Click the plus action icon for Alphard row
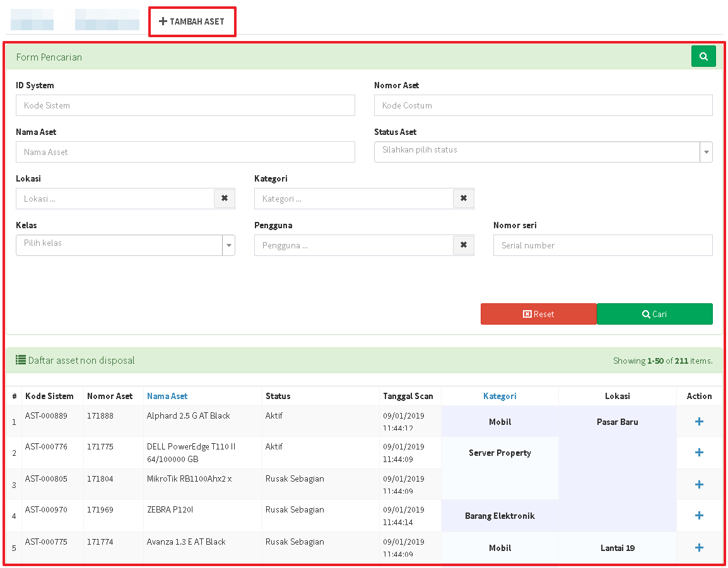The height and width of the screenshot is (568, 728). pyautogui.click(x=699, y=422)
